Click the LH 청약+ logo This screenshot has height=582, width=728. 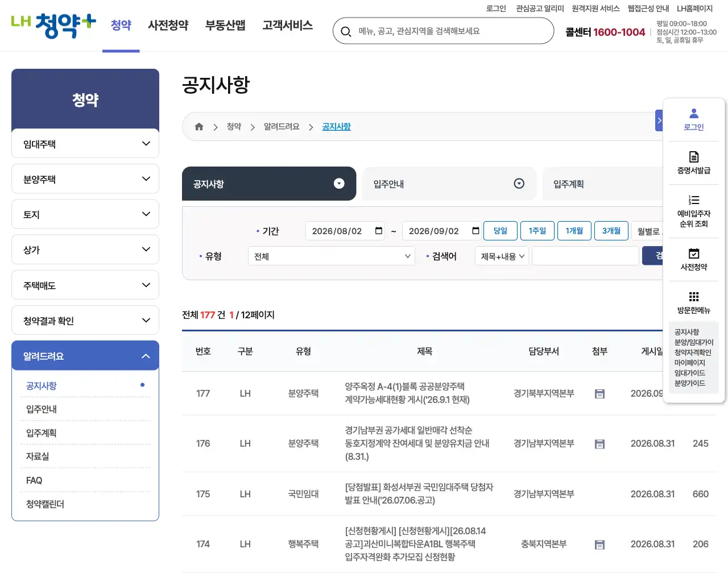pos(53,26)
